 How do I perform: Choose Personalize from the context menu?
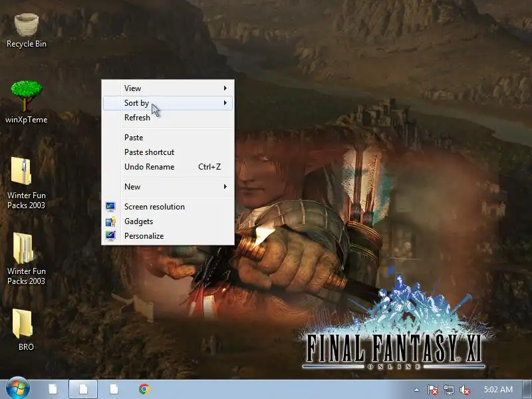pyautogui.click(x=168, y=236)
